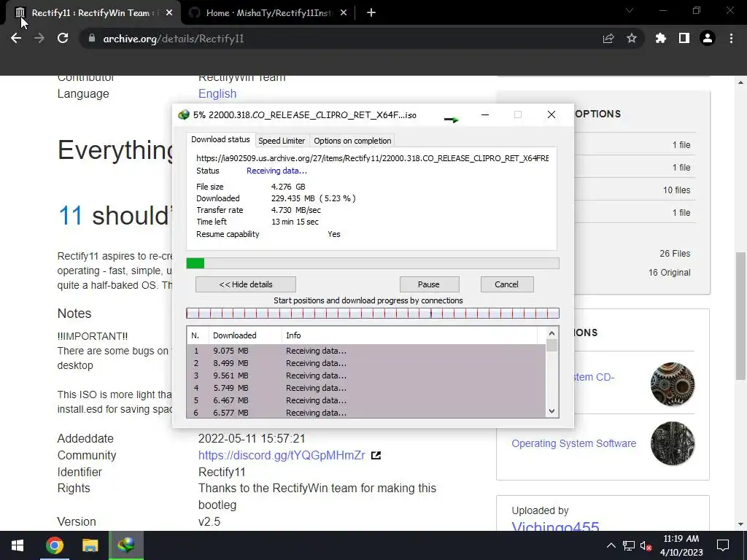Close the download progress dialog
Screen dimensions: 747x560
click(x=551, y=114)
